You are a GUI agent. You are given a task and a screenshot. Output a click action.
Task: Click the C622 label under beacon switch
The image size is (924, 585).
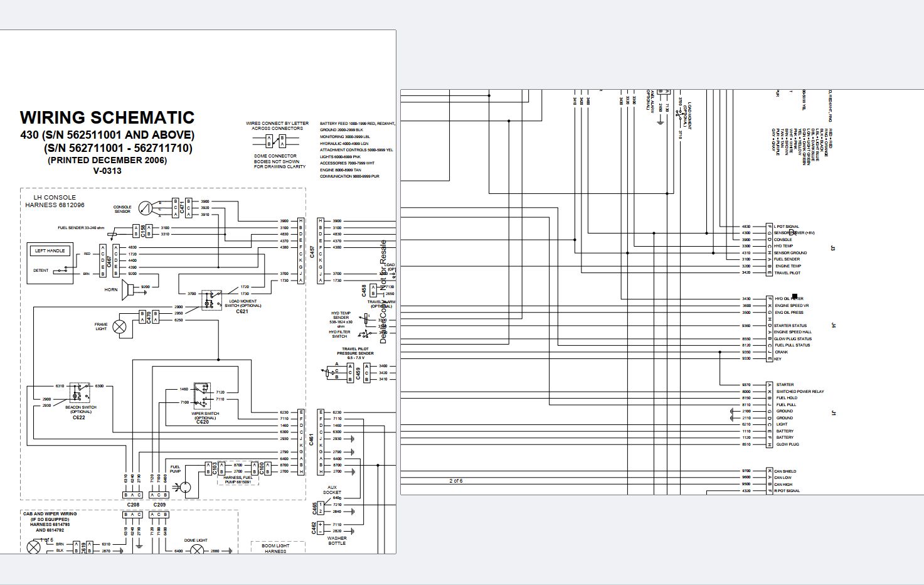pos(78,417)
